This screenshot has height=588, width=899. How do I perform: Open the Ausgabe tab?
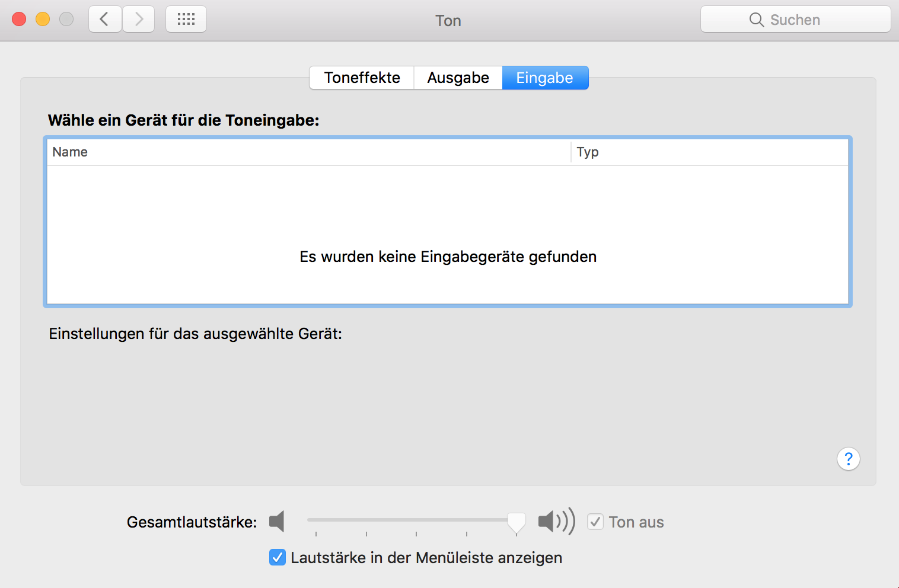458,78
